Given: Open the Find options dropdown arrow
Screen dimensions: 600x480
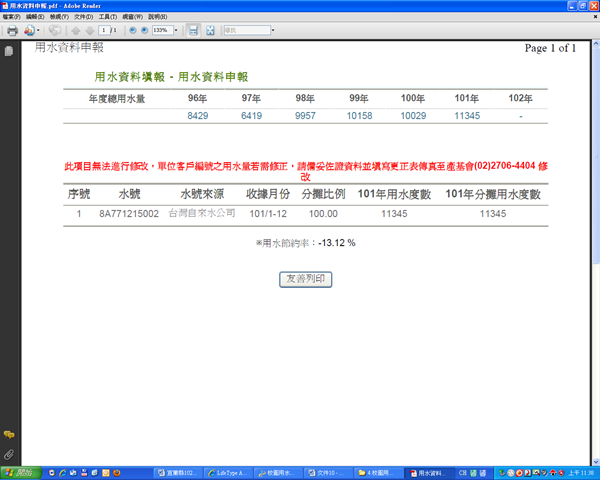Looking at the screenshot, I should tap(273, 30).
